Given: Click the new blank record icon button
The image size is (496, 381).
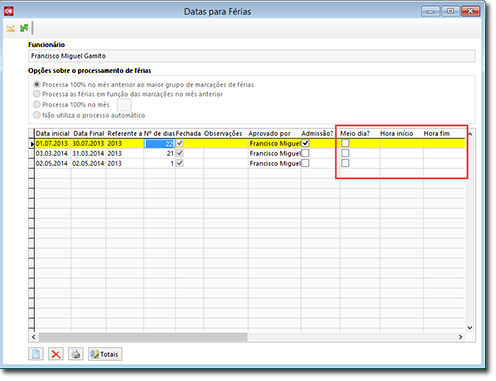Looking at the screenshot, I should (x=36, y=354).
